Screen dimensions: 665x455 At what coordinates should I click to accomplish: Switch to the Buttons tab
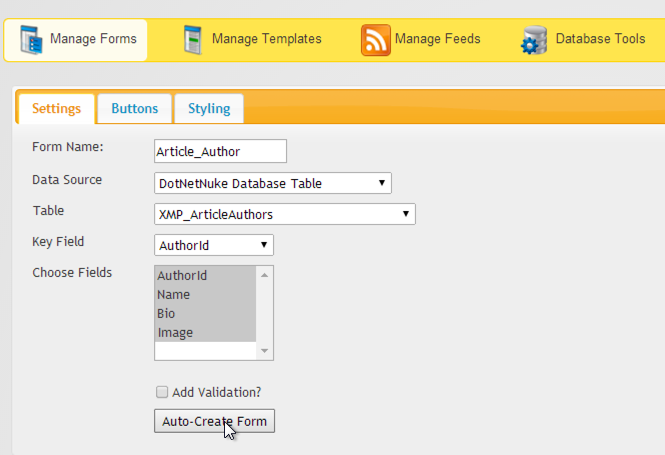[134, 109]
